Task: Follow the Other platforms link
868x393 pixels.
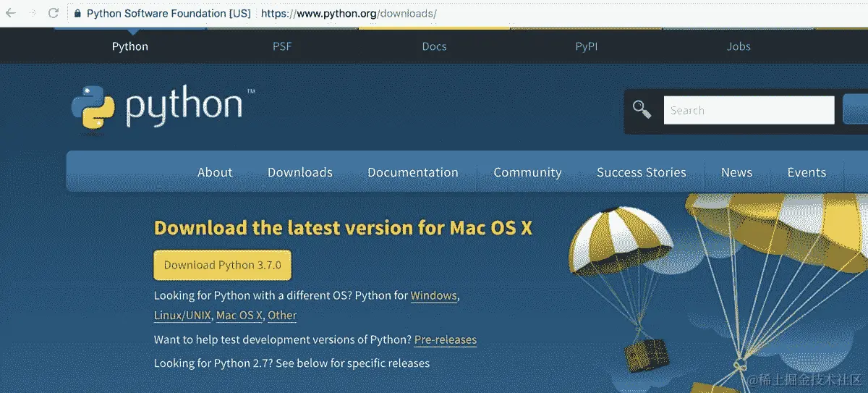Action: [282, 316]
